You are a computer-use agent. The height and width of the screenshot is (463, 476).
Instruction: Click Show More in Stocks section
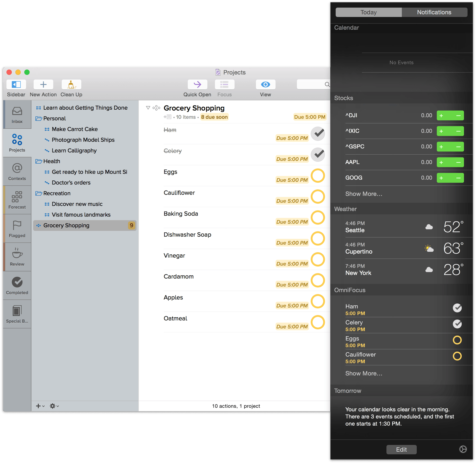coord(363,193)
